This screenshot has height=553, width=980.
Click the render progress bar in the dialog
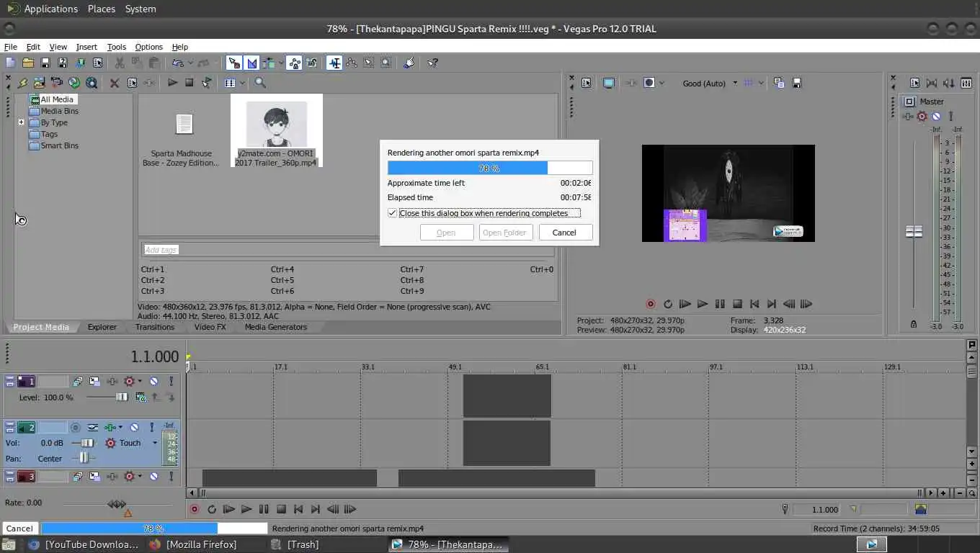490,168
